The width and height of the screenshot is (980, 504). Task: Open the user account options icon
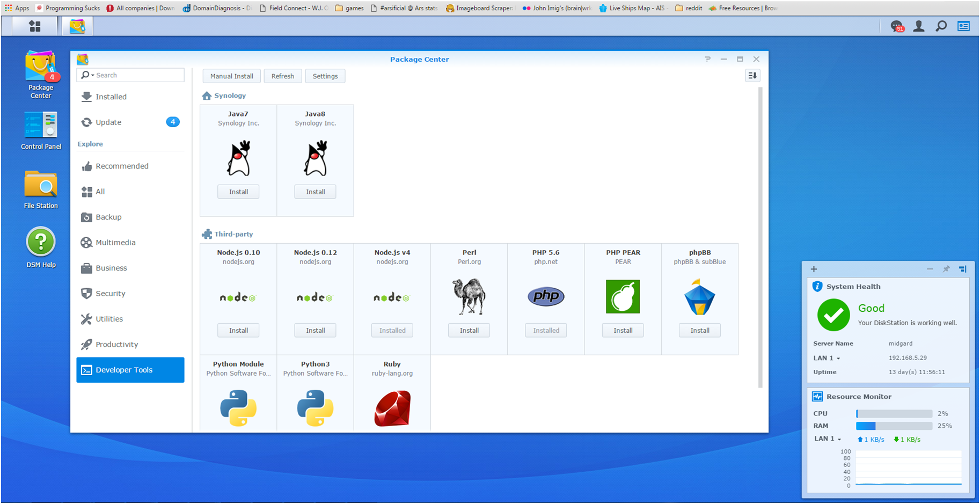pyautogui.click(x=919, y=26)
